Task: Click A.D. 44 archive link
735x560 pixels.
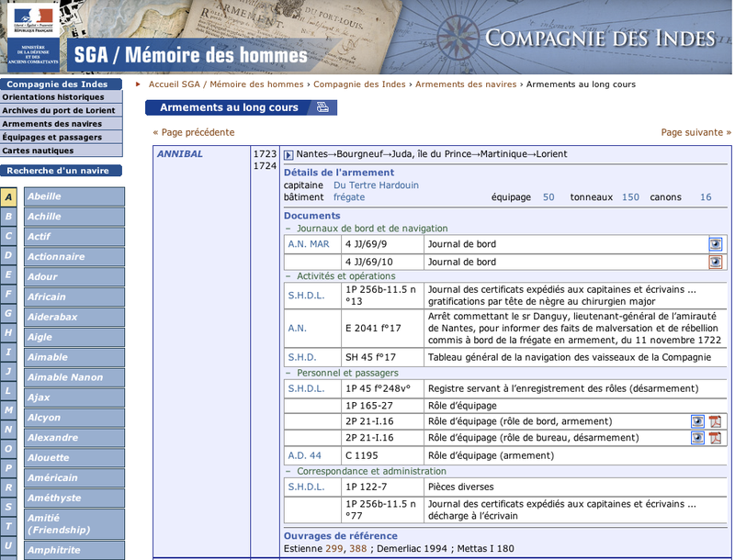Action: [305, 455]
